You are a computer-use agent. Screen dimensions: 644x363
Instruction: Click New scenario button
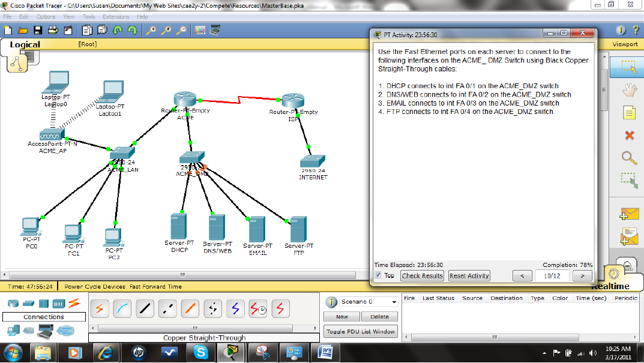click(x=342, y=317)
